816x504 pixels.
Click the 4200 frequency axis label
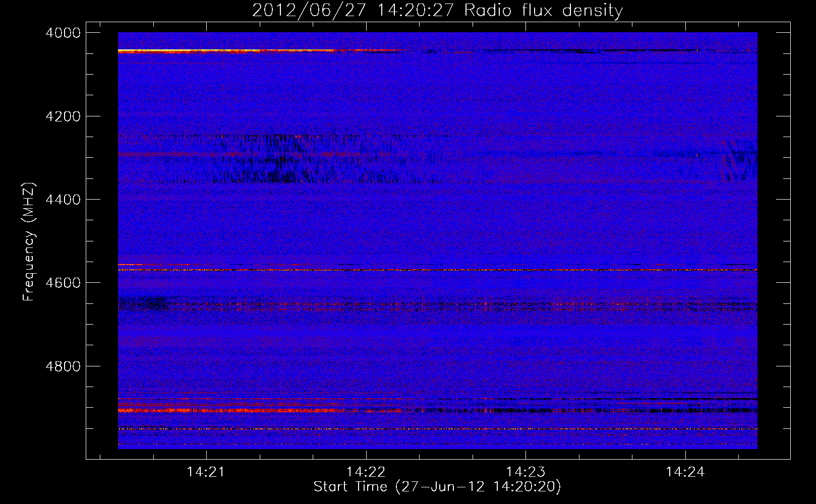63,116
